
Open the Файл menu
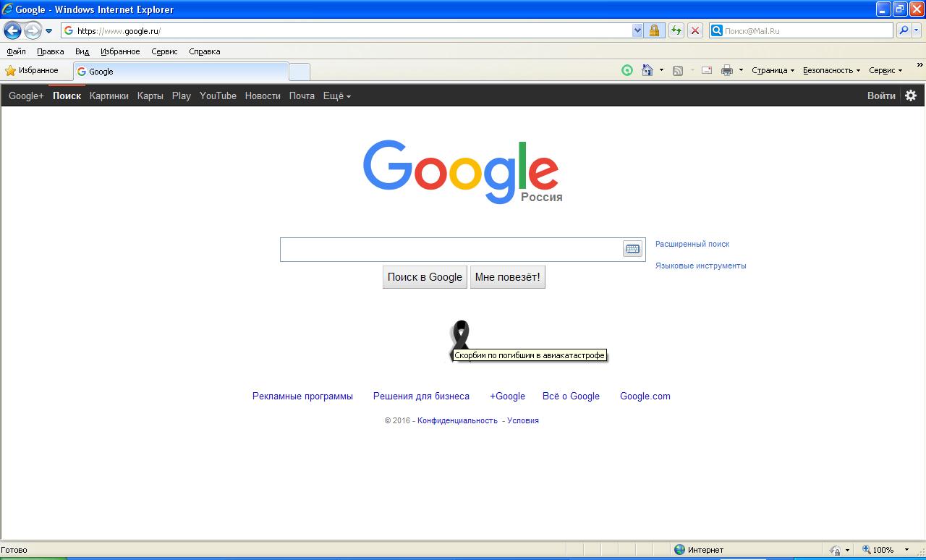[16, 51]
